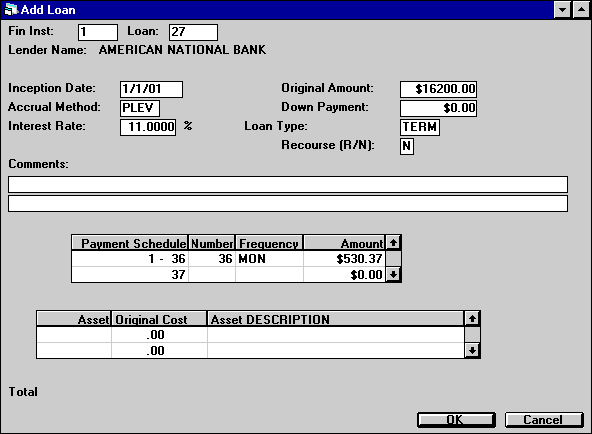
Task: Click payment schedule scroll down arrow
Action: click(x=393, y=274)
